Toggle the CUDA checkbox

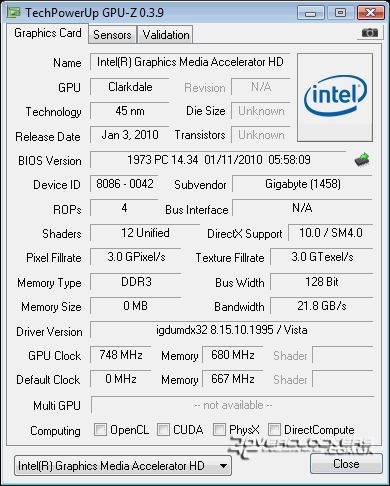[x=163, y=429]
